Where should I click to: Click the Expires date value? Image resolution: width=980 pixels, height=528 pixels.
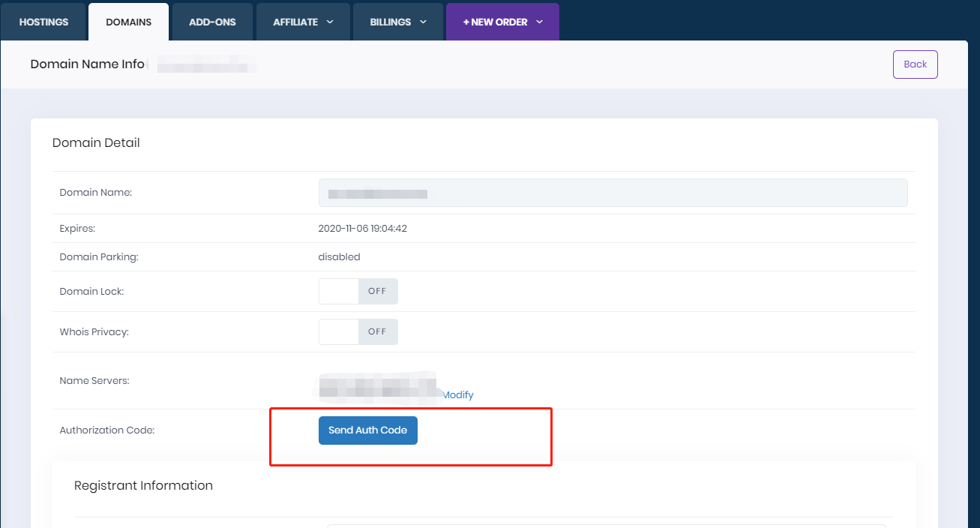tap(362, 229)
